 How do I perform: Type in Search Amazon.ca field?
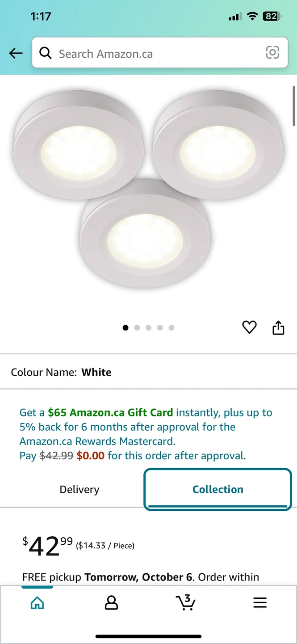point(156,54)
